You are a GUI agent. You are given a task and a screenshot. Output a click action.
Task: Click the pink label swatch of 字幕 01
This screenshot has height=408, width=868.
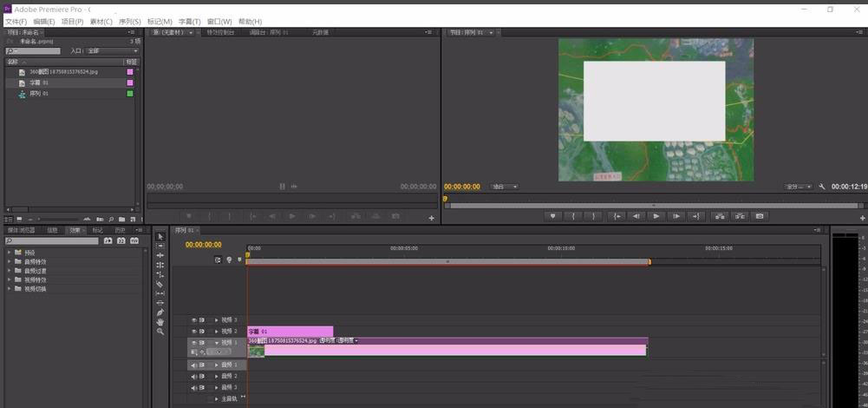pyautogui.click(x=130, y=82)
